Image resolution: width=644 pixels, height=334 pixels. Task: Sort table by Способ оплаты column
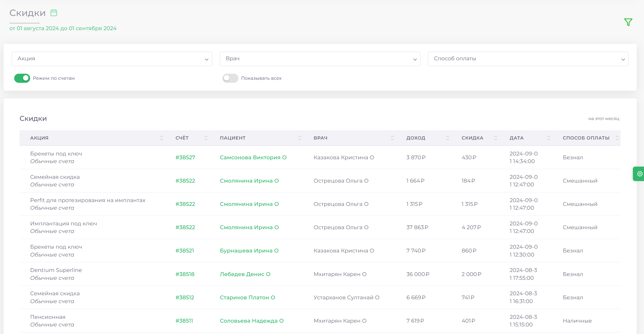617,138
